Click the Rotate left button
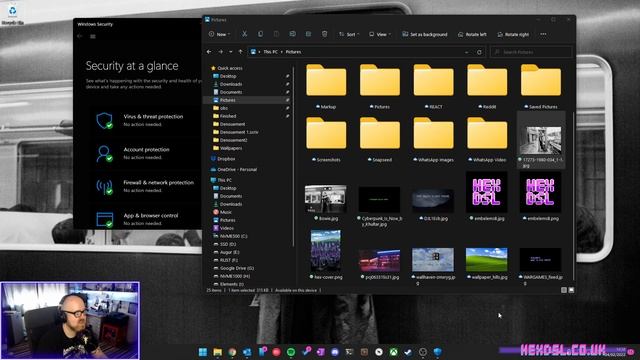 pyautogui.click(x=472, y=34)
